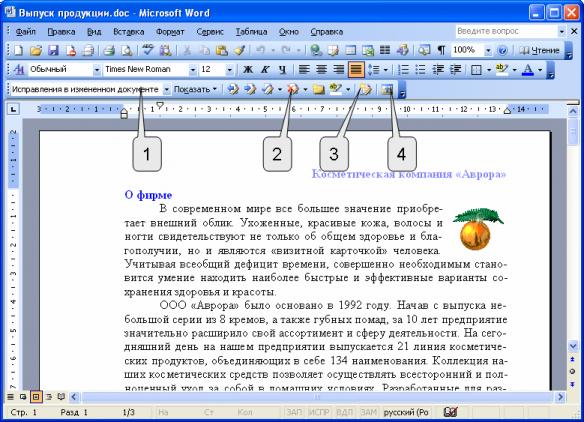Toggle underline formatting Ч

[282, 69]
